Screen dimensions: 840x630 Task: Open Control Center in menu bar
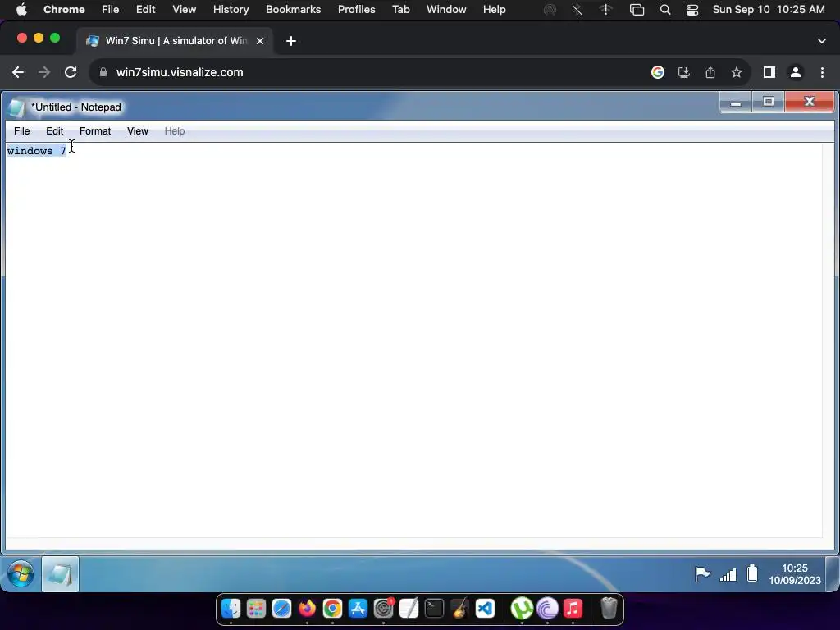[x=692, y=10]
